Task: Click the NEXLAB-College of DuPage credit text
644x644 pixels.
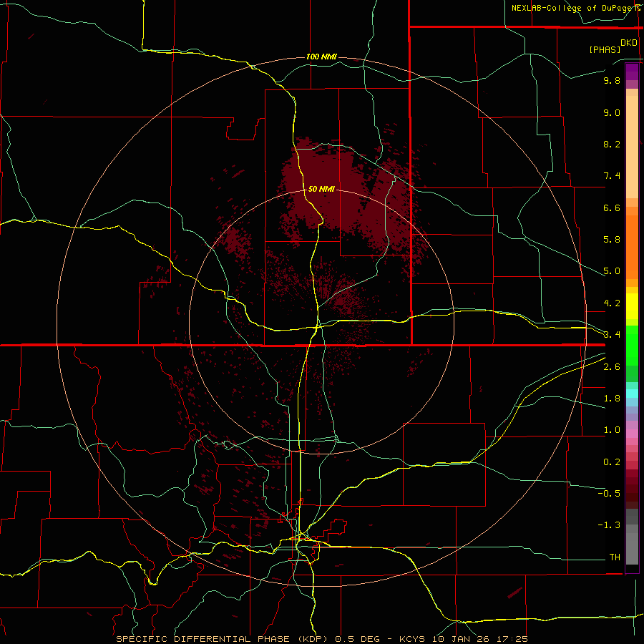Action: 572,8
